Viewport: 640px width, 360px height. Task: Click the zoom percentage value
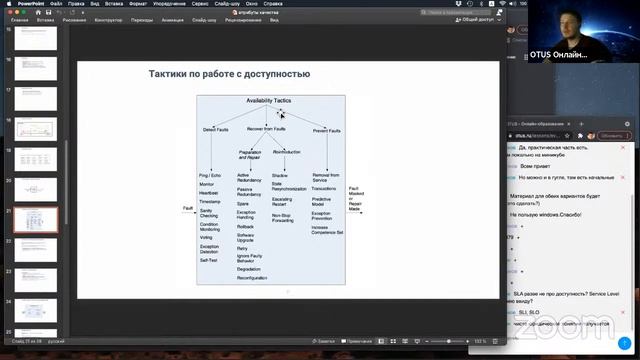coord(480,341)
